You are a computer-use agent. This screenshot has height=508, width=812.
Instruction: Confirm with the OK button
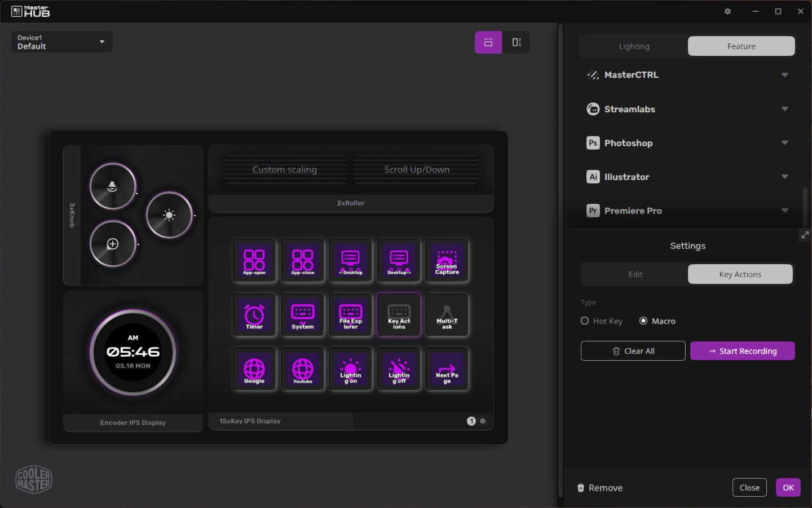tap(788, 488)
